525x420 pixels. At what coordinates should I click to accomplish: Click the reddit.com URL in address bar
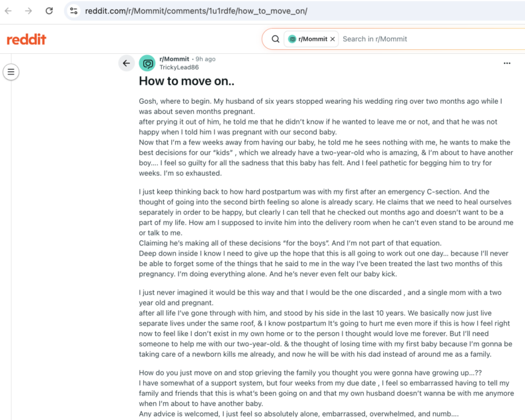(x=196, y=11)
